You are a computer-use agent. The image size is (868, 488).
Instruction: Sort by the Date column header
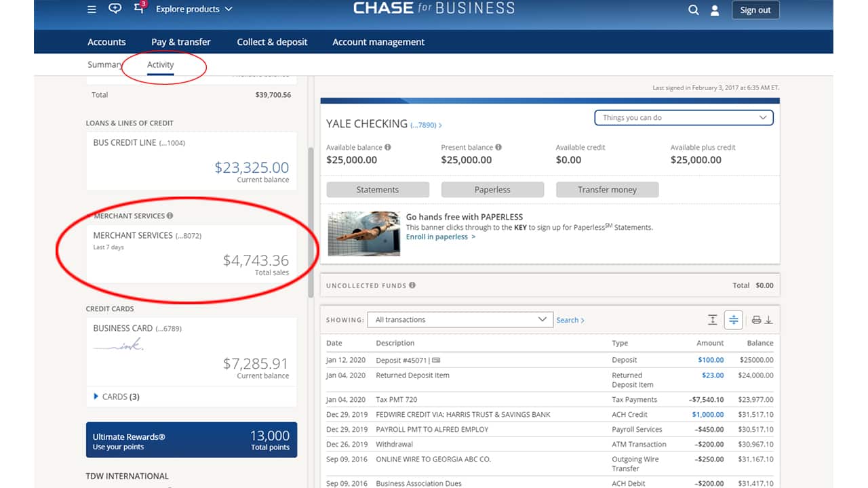pos(334,343)
